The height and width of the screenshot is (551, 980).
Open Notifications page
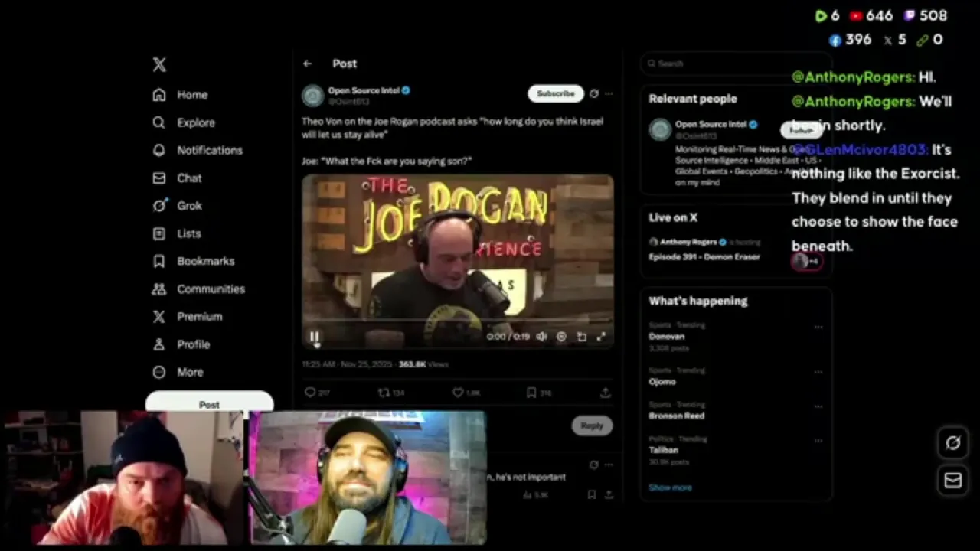click(198, 150)
